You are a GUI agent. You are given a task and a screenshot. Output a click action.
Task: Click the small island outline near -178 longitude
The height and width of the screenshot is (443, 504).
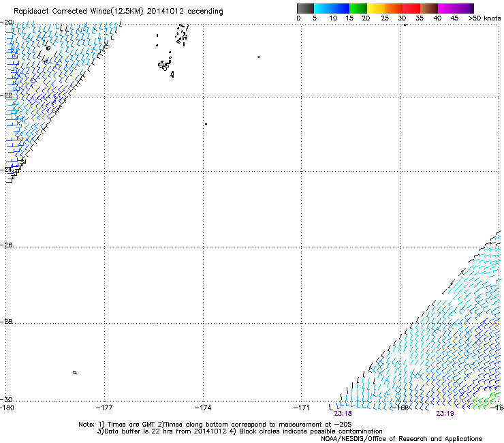pos(74,373)
